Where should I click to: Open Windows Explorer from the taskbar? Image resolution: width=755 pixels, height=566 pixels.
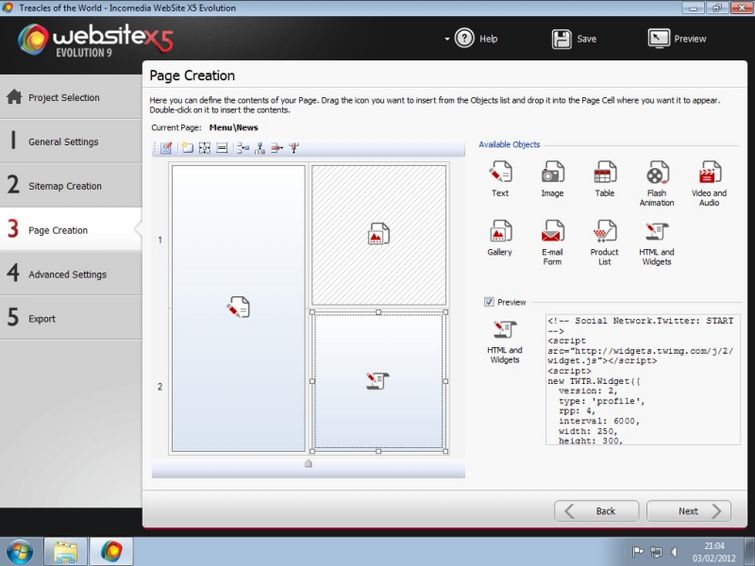[x=65, y=552]
